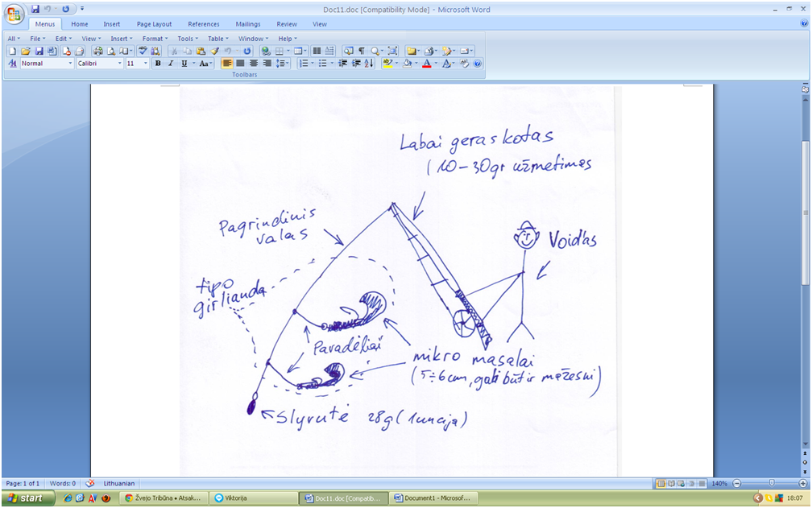Click the Bullets list icon
Viewport: 812px width, 508px height.
point(322,63)
